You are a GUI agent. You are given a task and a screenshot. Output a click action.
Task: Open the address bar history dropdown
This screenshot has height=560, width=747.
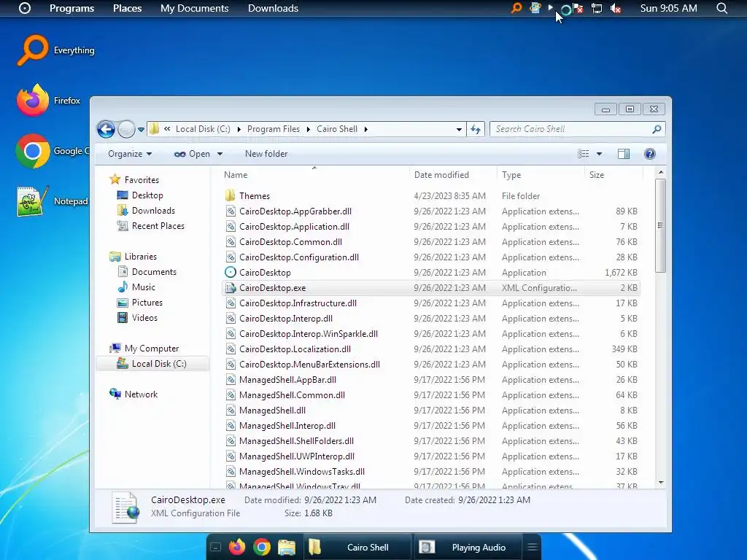[x=459, y=130]
